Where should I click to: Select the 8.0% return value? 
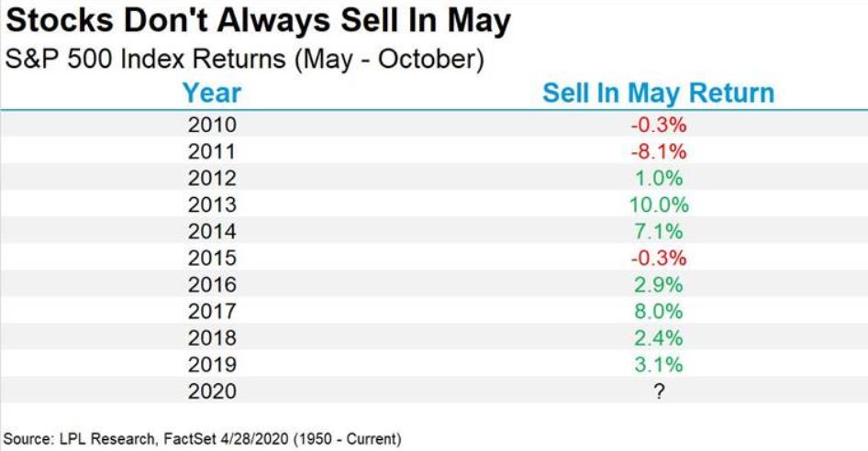659,311
